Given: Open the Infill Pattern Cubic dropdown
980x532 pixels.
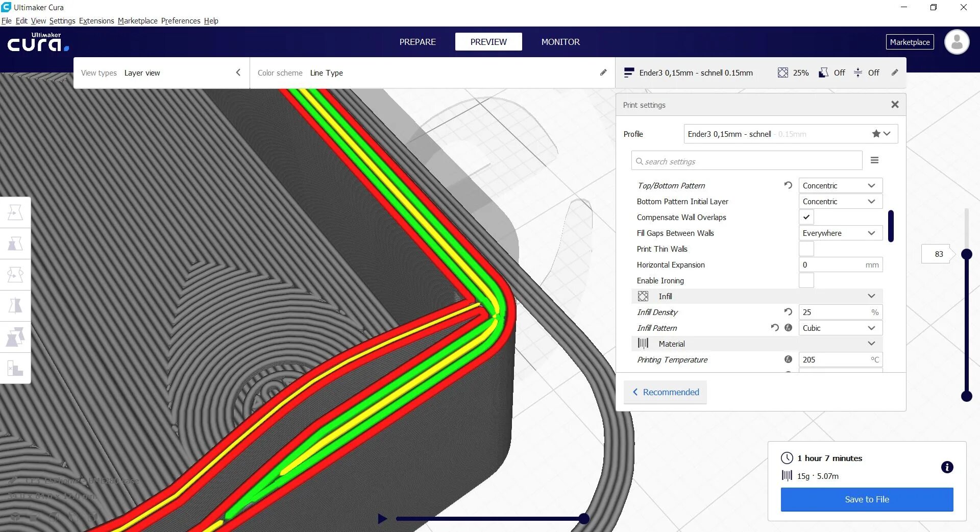Looking at the screenshot, I should 840,328.
